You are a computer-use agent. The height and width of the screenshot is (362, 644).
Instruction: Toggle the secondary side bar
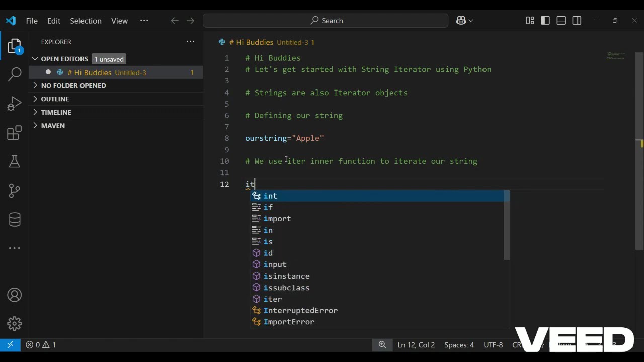point(577,21)
